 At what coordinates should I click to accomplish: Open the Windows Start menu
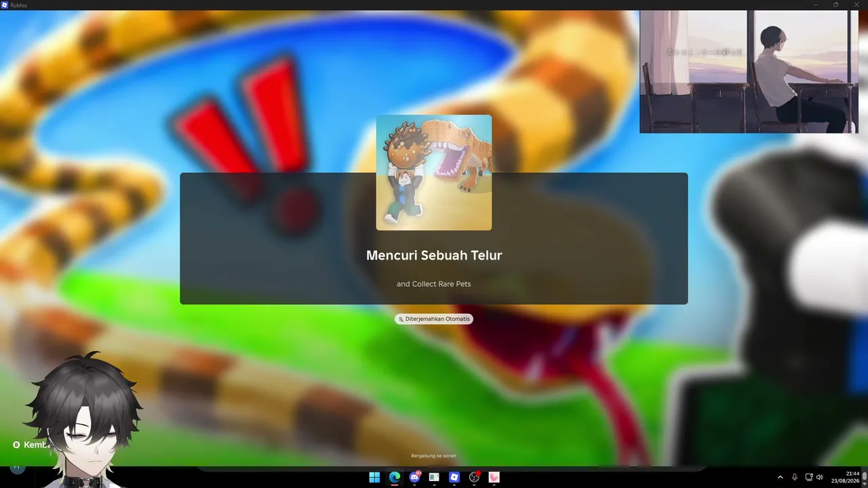coord(374,477)
